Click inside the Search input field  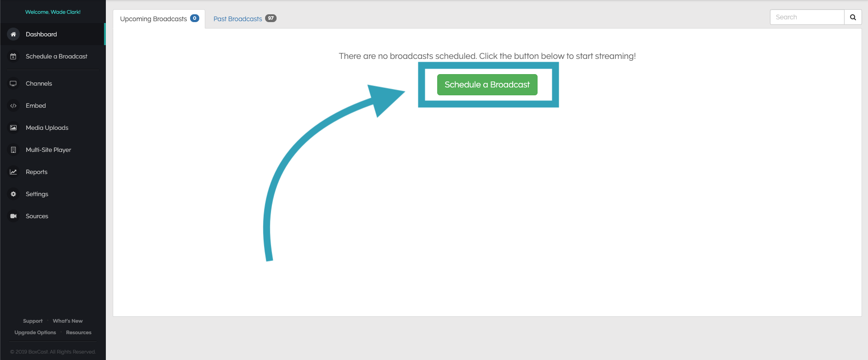point(807,17)
